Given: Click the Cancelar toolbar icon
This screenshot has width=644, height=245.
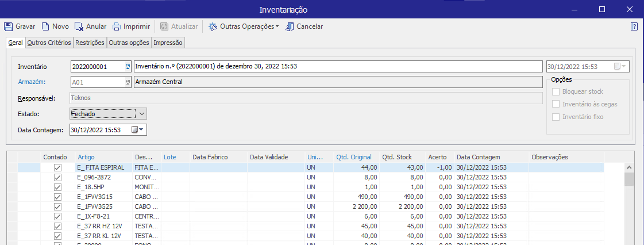Looking at the screenshot, I should (290, 26).
